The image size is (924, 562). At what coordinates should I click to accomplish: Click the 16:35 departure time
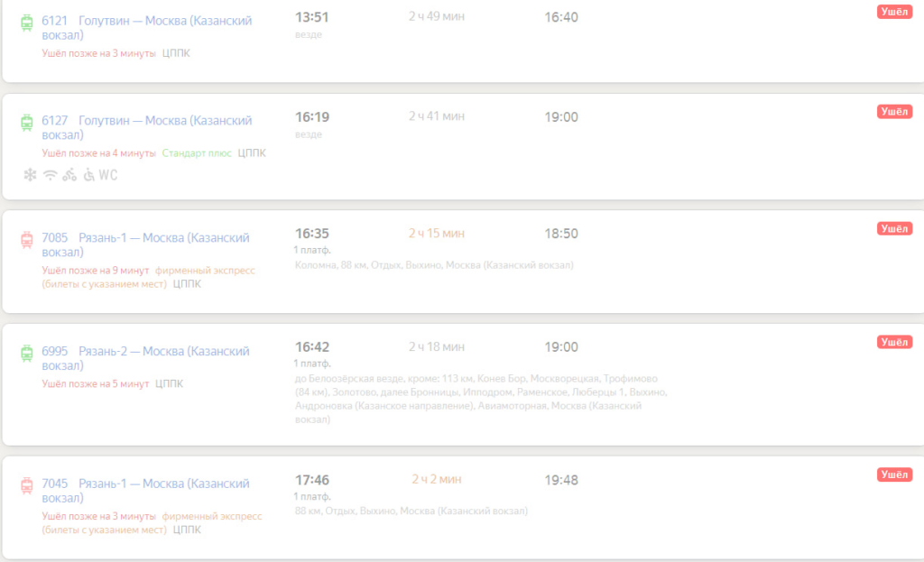311,234
